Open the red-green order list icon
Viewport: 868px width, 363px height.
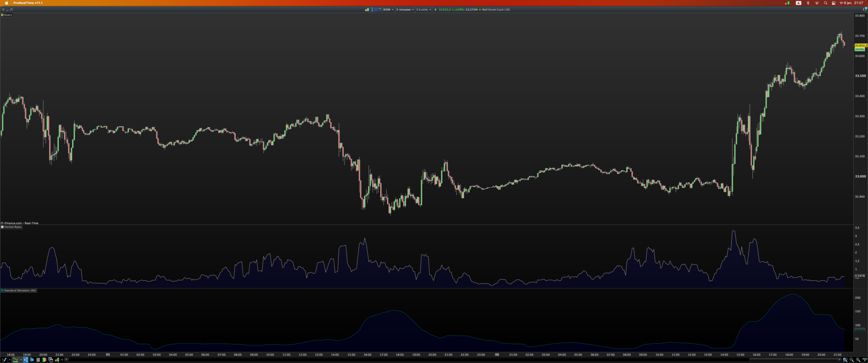pos(38,360)
